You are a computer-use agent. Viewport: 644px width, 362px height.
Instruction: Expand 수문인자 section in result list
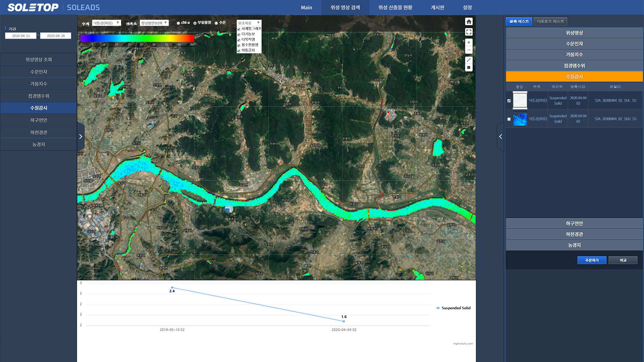574,44
